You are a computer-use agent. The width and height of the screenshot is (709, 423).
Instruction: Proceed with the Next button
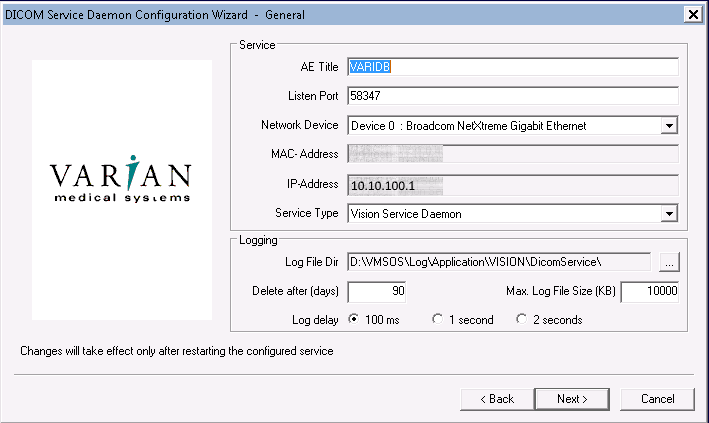click(x=572, y=399)
